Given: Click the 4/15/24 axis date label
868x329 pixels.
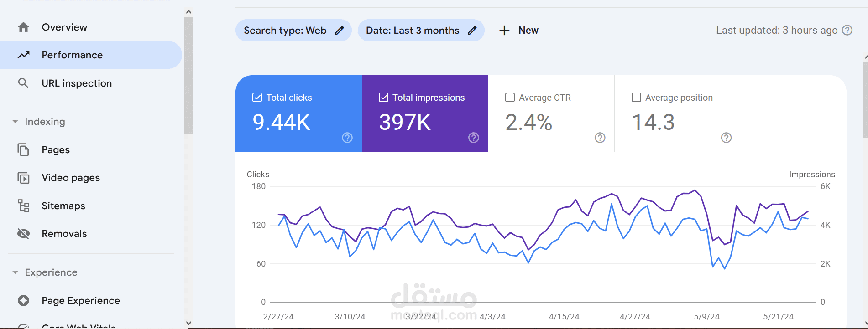Looking at the screenshot, I should [564, 317].
